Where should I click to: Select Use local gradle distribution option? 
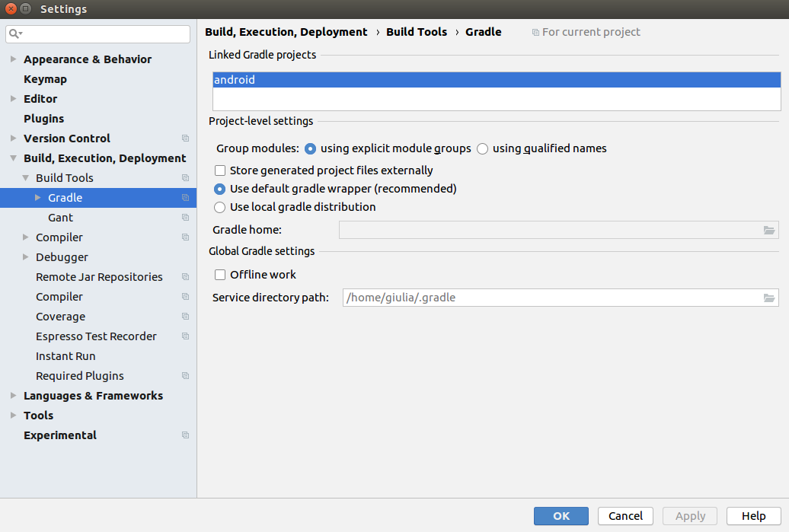point(220,207)
